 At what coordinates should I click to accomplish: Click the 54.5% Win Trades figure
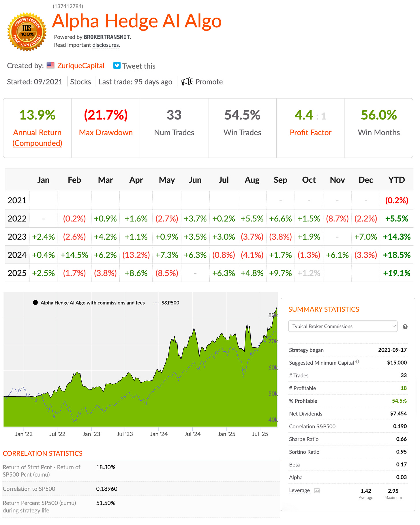(242, 115)
